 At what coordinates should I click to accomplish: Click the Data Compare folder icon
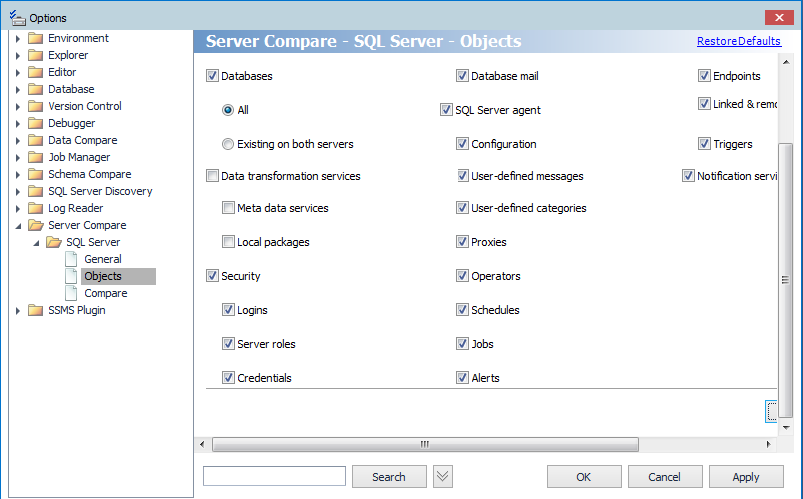35,140
